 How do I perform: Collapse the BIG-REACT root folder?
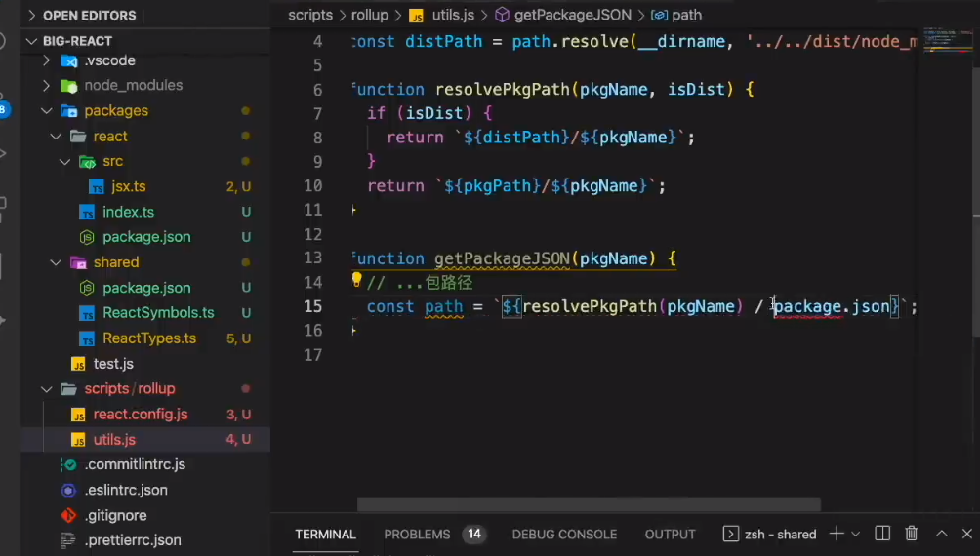pyautogui.click(x=32, y=41)
